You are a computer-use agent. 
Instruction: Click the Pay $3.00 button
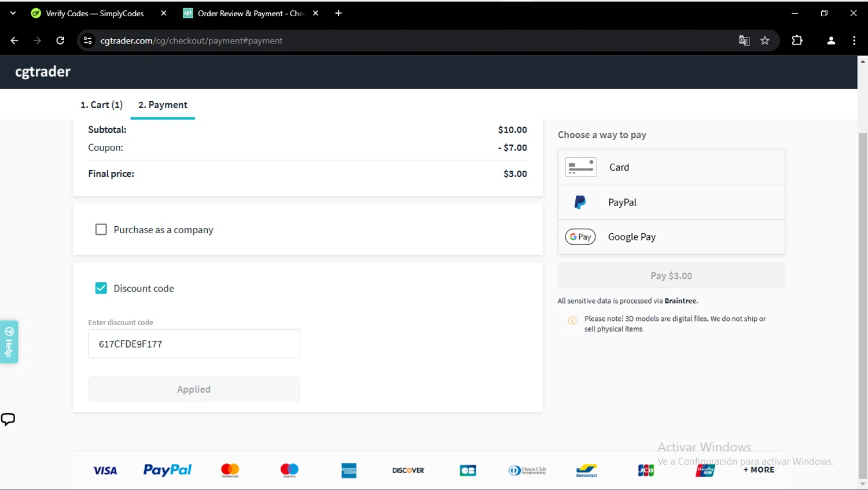coord(671,276)
